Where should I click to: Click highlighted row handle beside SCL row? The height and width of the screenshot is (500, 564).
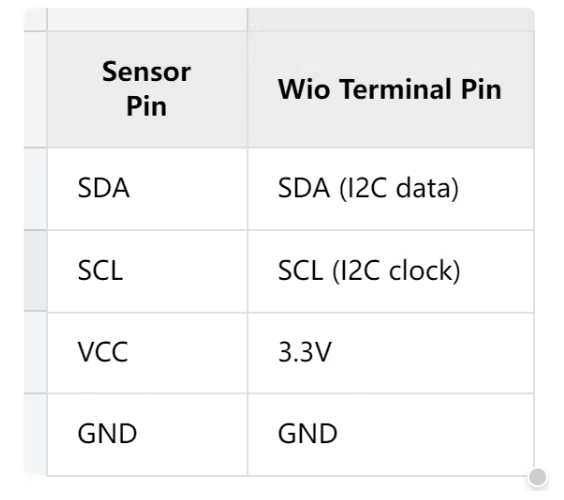pos(35,271)
